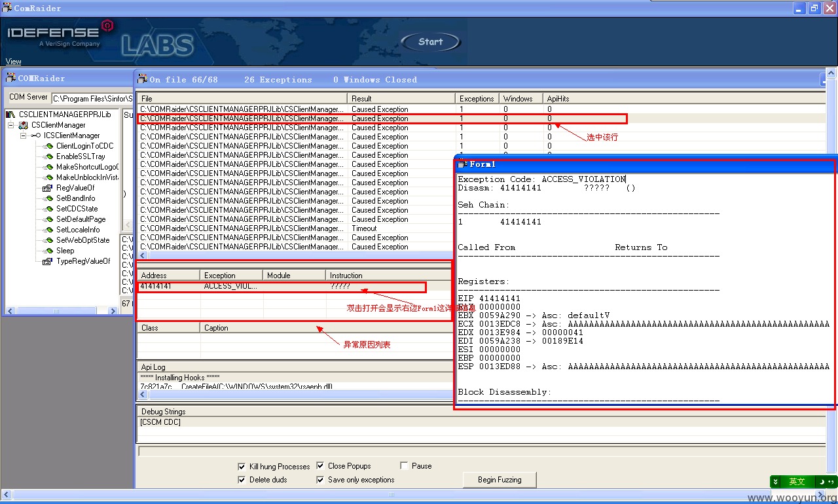This screenshot has width=838, height=504.
Task: Click the Start button in the banner
Action: pos(430,42)
